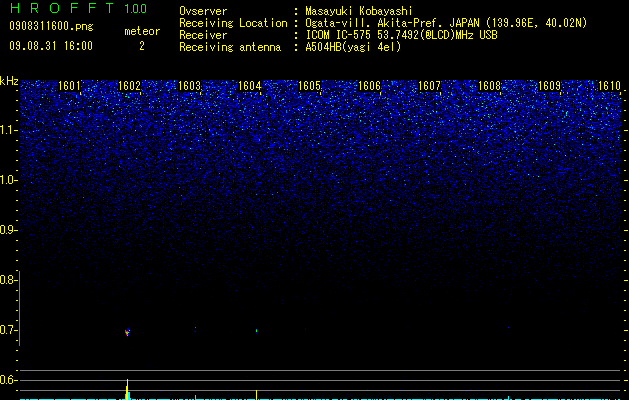
Task: Select the 1608 time label
Action: [x=489, y=86]
